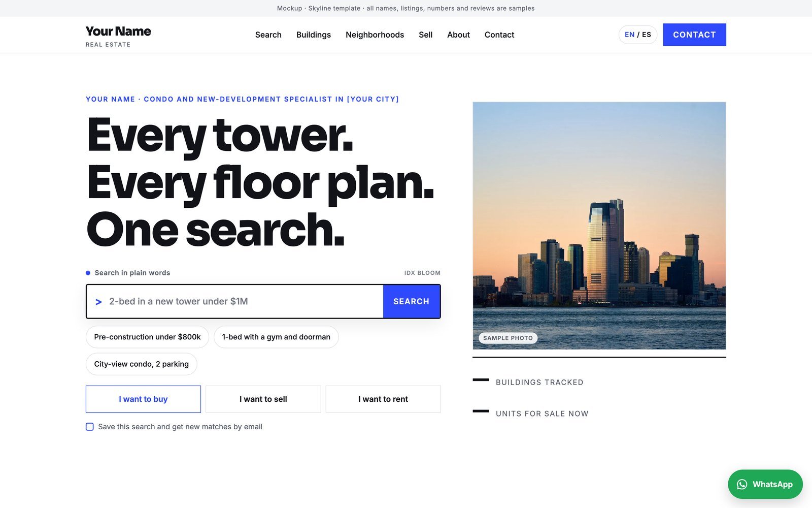This screenshot has height=508, width=812.
Task: Select the I want to rent option
Action: pos(383,399)
